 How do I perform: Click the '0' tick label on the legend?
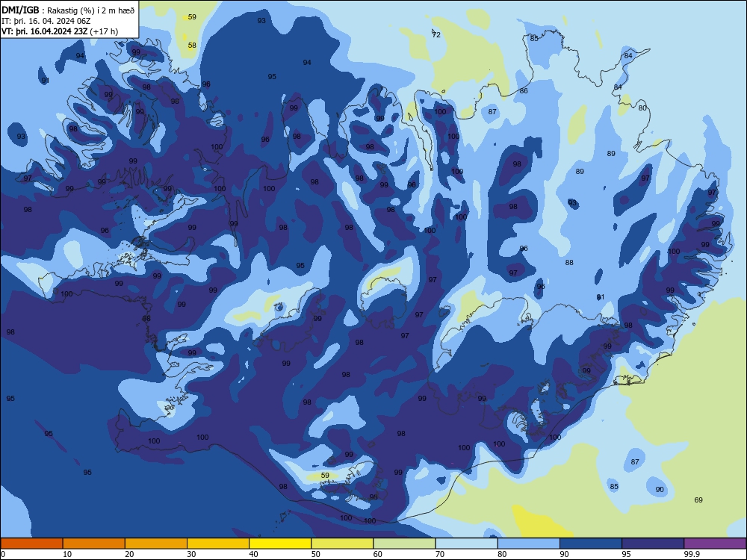tap(3, 554)
